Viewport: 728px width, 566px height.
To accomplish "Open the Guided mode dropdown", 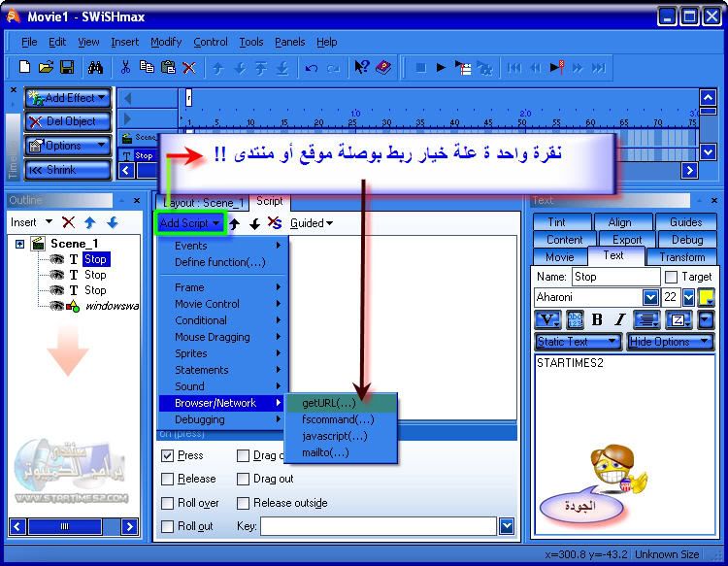I will click(311, 223).
